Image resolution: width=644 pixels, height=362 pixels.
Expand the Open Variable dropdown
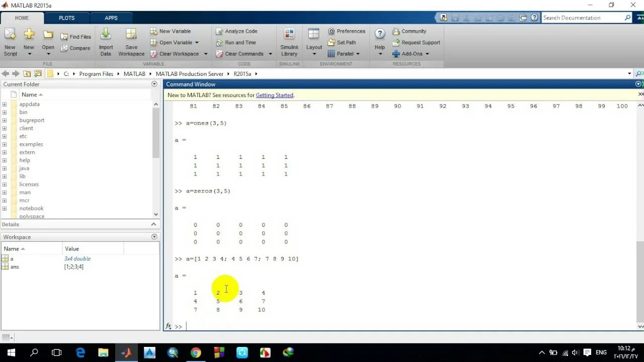197,43
